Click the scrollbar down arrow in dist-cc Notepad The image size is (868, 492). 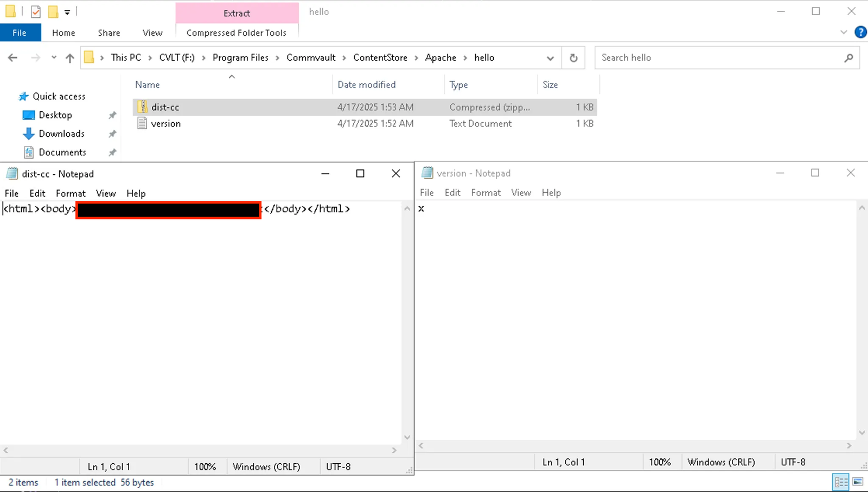point(407,437)
